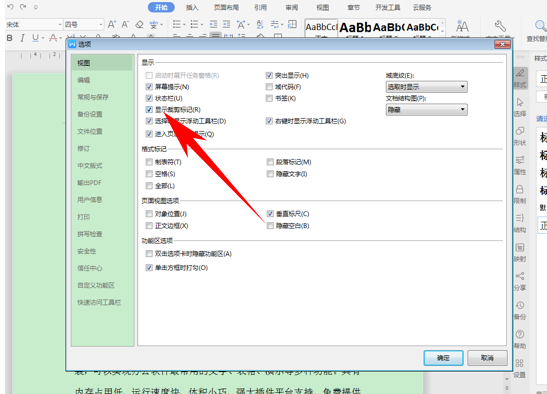Click the Redo arrow icon
547x394 pixels.
coord(23,7)
